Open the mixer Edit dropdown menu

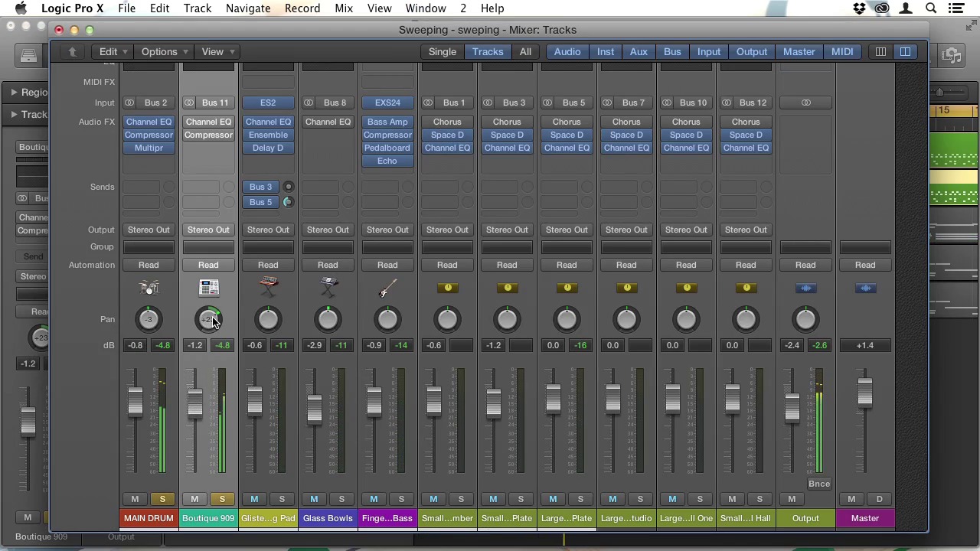(113, 52)
